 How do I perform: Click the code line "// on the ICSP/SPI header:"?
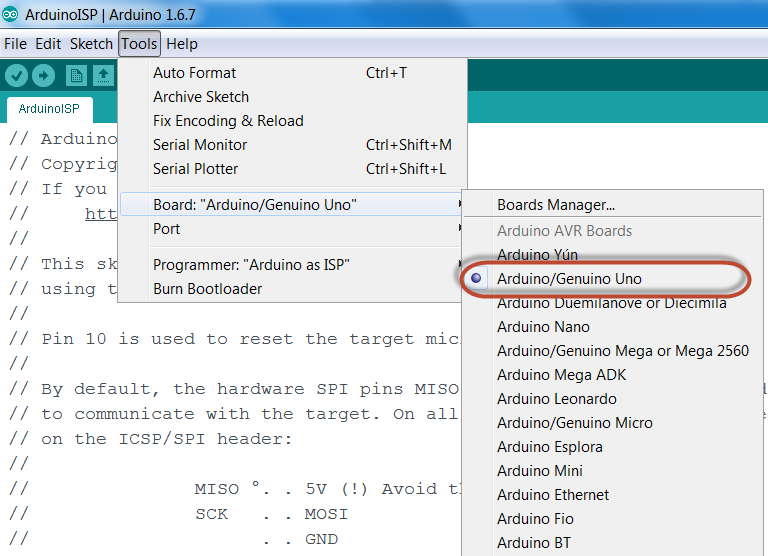pyautogui.click(x=150, y=439)
